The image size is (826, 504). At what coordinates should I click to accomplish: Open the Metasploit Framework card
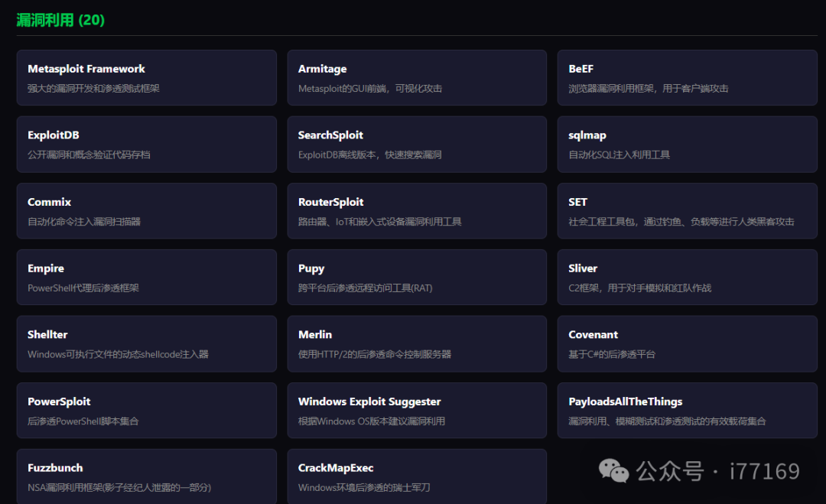146,78
